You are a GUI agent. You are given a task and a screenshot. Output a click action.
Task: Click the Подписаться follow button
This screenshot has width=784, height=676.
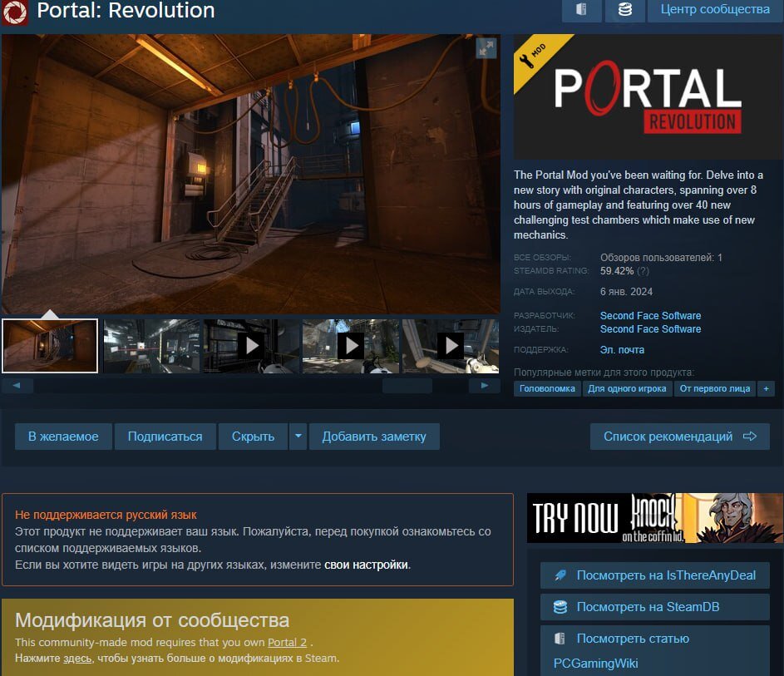165,437
